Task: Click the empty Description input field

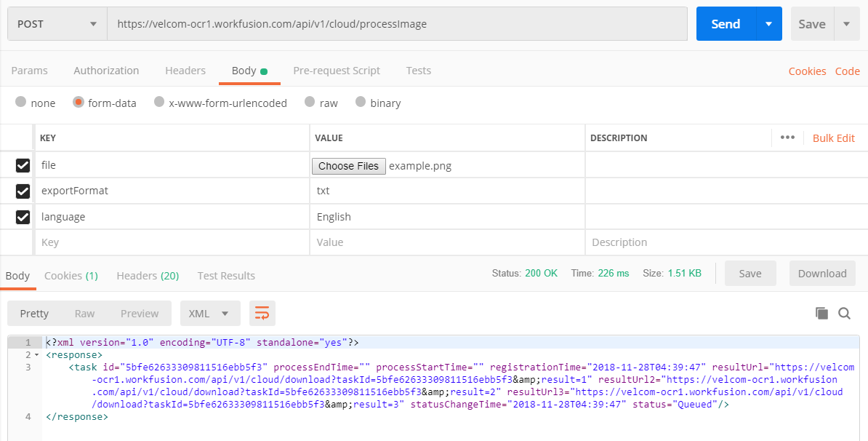Action: pyautogui.click(x=726, y=242)
